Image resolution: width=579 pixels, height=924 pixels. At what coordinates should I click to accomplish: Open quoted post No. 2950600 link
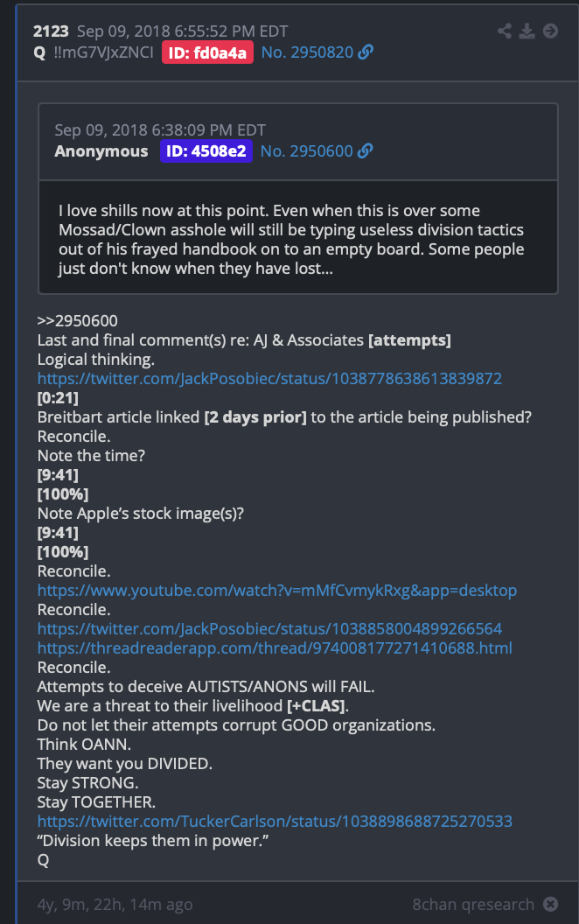point(306,150)
